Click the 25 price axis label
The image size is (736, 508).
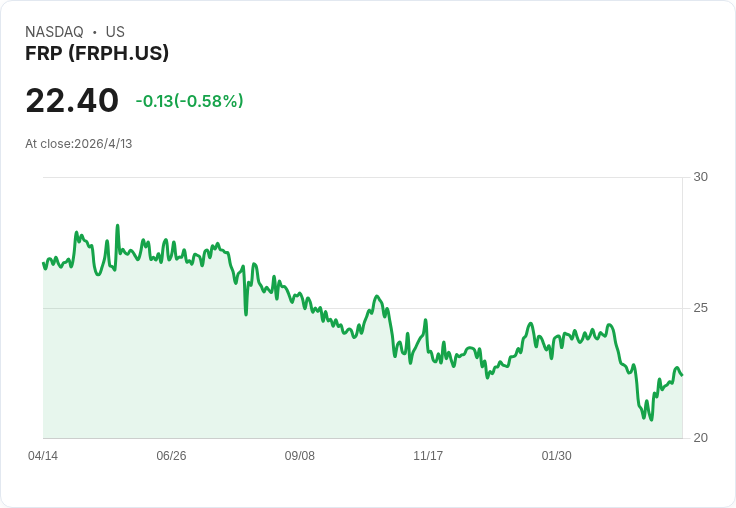pos(701,308)
